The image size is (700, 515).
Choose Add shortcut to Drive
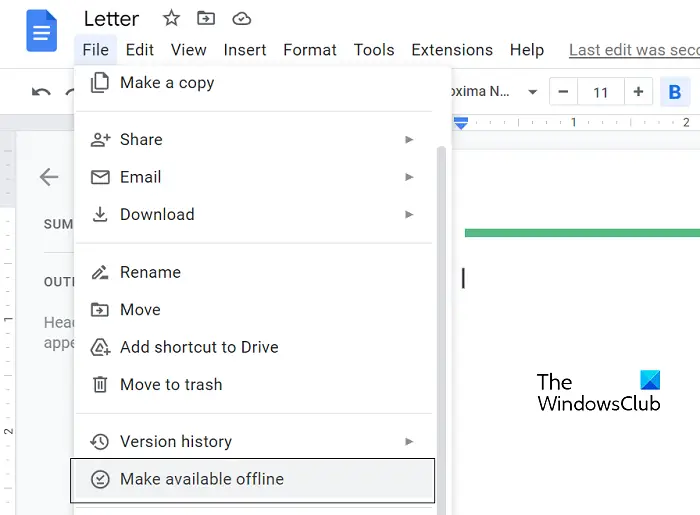pos(254,347)
